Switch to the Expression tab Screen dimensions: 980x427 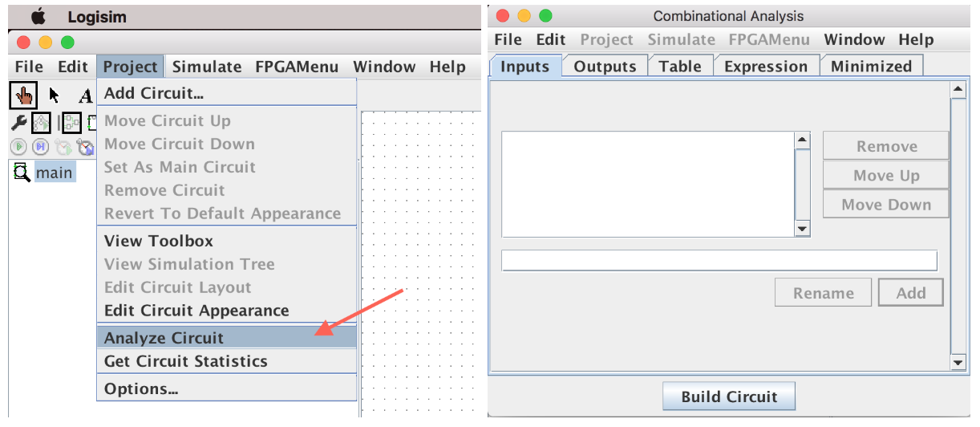(766, 67)
